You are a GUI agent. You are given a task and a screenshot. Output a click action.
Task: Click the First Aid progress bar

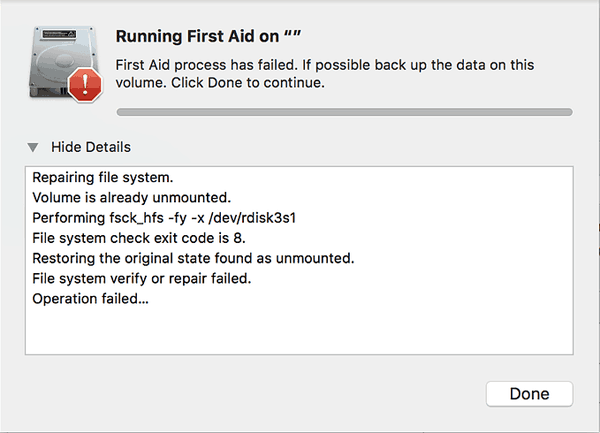pos(344,112)
